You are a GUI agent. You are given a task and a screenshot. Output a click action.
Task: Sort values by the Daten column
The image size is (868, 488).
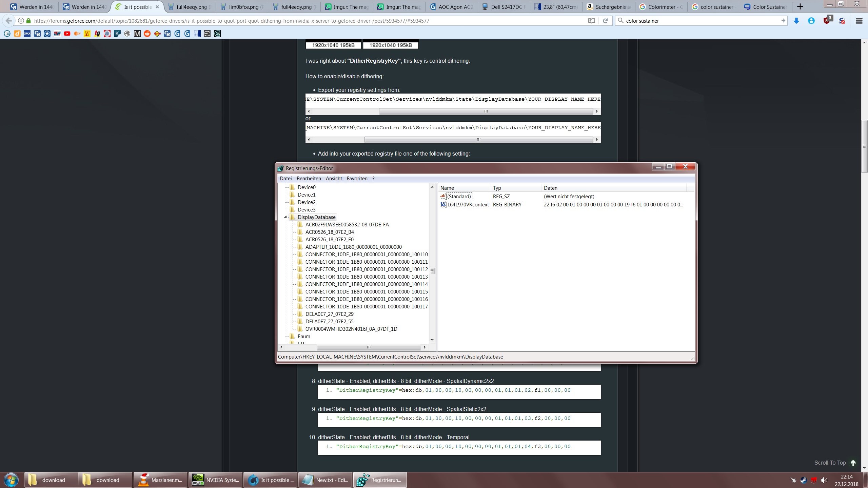614,188
